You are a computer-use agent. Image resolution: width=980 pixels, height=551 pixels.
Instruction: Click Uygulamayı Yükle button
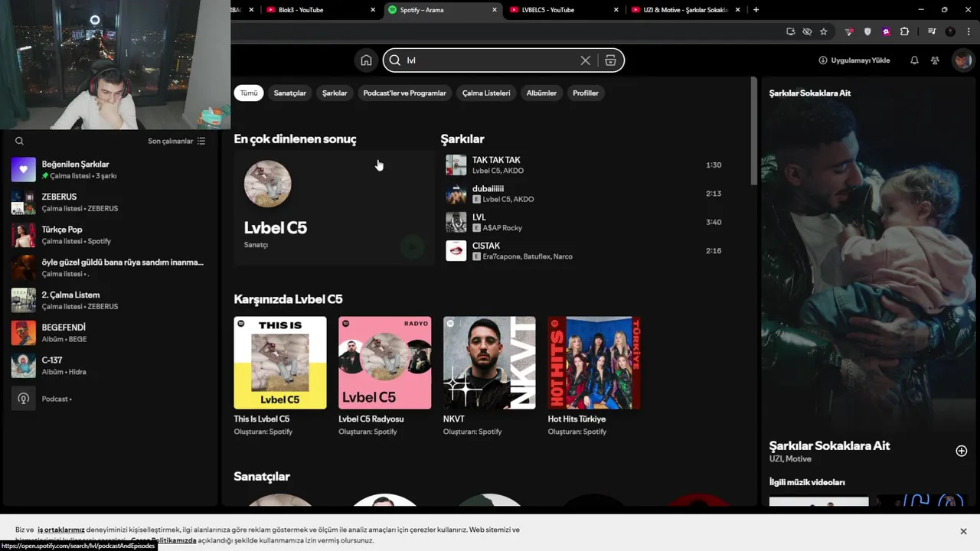[854, 60]
